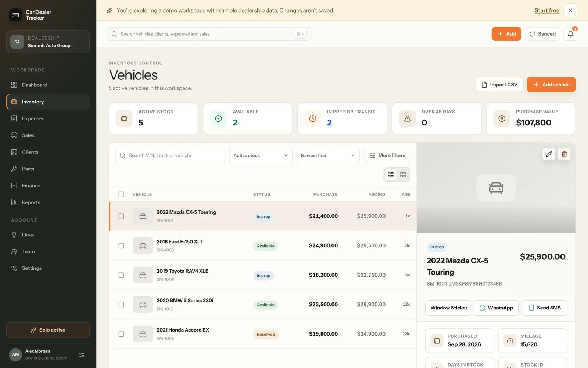This screenshot has width=588, height=368.
Task: Open the Newest first sort dropdown
Action: point(328,155)
